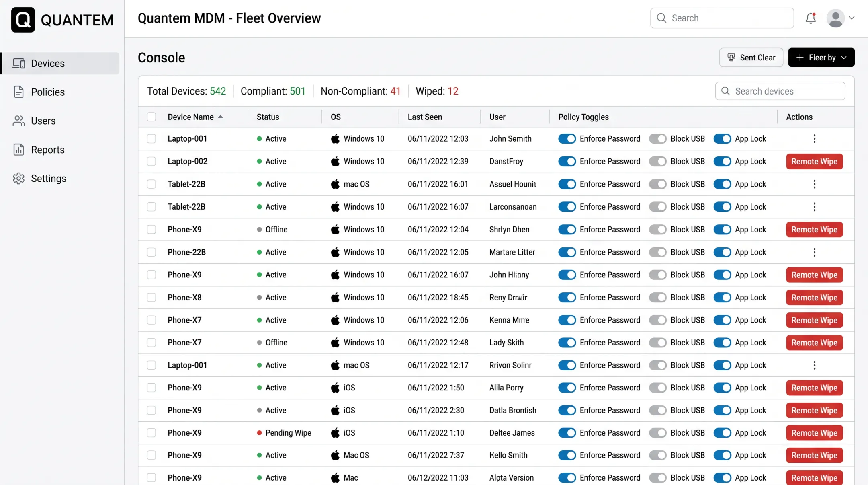This screenshot has height=485, width=868.
Task: Select checkbox for Phone-22B row
Action: pos(151,252)
